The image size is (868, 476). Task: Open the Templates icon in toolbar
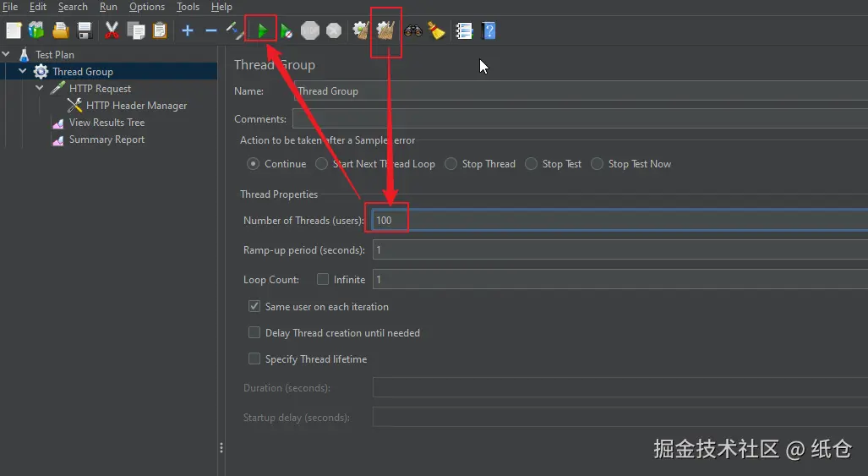[x=36, y=30]
